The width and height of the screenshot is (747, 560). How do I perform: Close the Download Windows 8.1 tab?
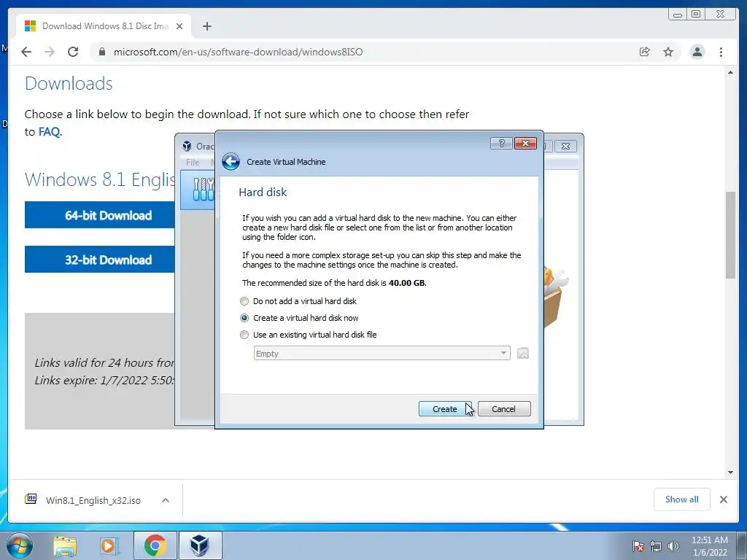179,26
